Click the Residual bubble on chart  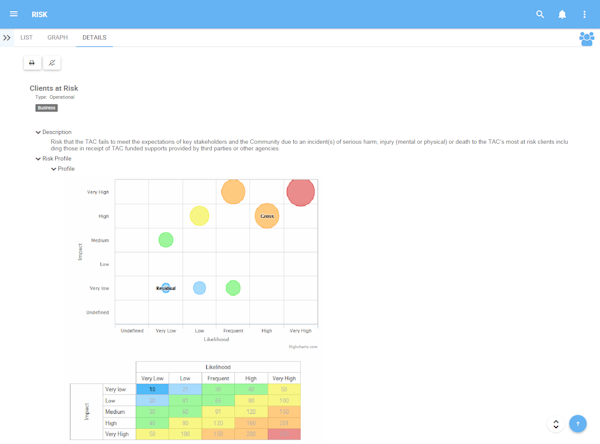coord(166,288)
